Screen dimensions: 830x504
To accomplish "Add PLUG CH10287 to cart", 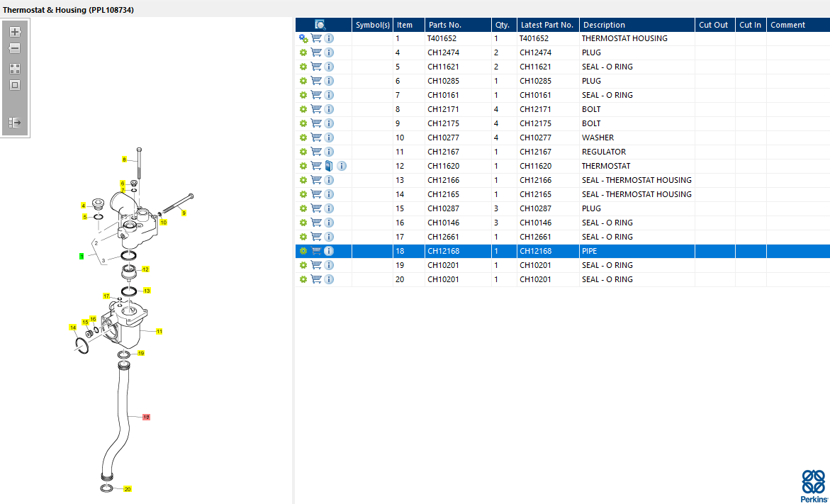I will 316,208.
